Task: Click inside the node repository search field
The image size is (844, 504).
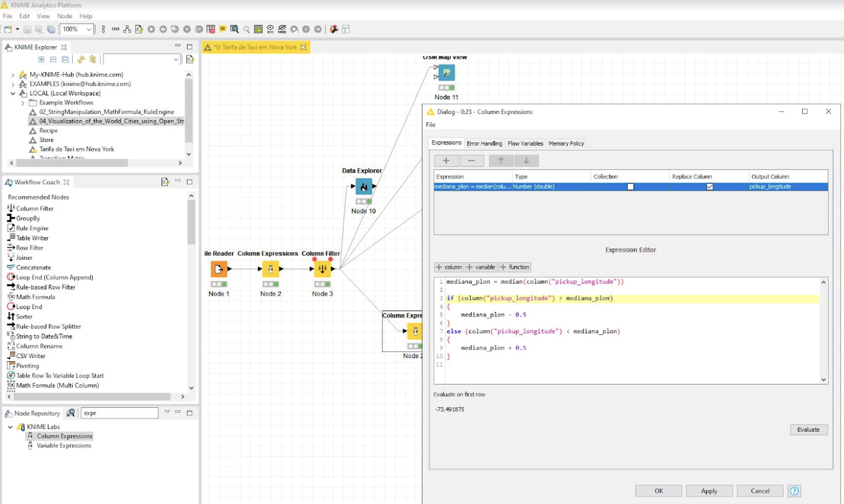Action: coord(120,413)
